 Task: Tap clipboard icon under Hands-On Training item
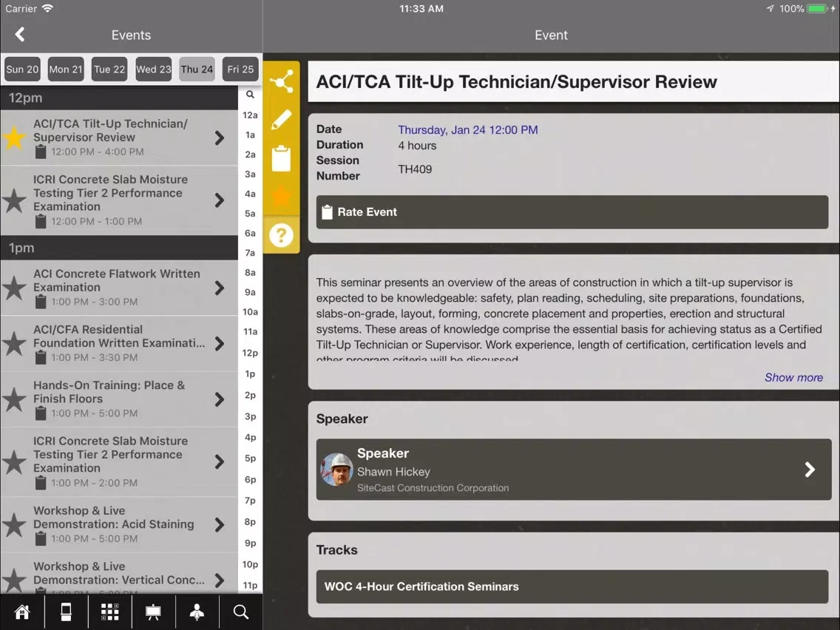point(41,413)
